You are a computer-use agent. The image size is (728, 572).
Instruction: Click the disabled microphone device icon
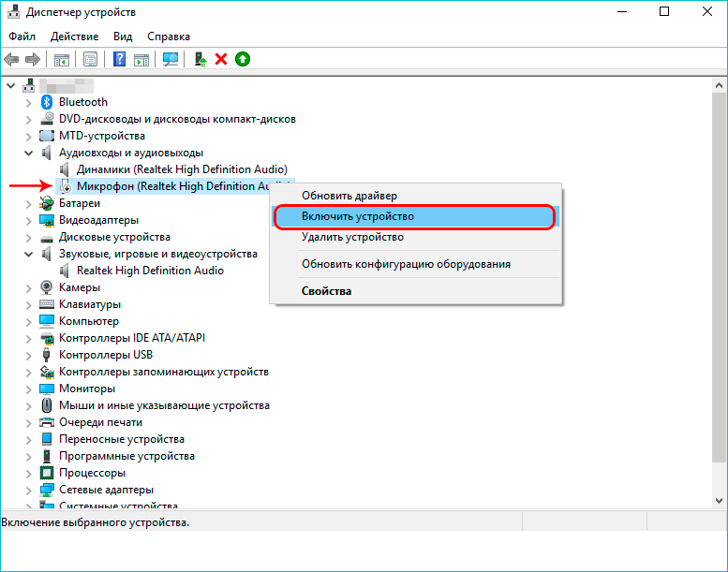(66, 186)
